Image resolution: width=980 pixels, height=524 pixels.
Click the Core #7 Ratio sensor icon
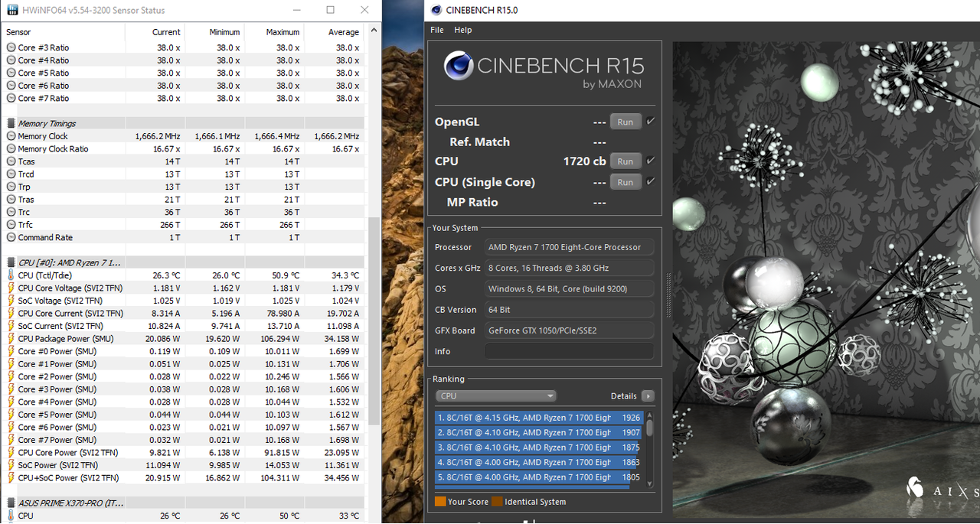[x=11, y=98]
